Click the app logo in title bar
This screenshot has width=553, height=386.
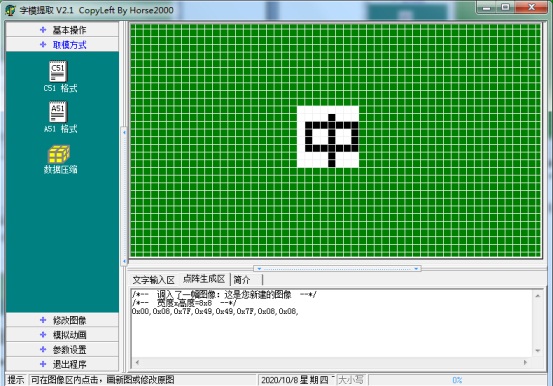click(11, 10)
